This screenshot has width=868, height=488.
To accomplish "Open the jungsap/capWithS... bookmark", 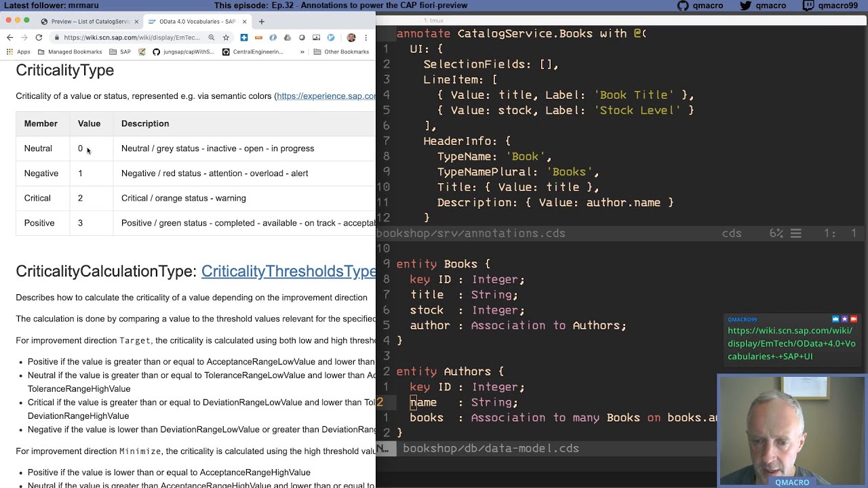I will pyautogui.click(x=183, y=52).
